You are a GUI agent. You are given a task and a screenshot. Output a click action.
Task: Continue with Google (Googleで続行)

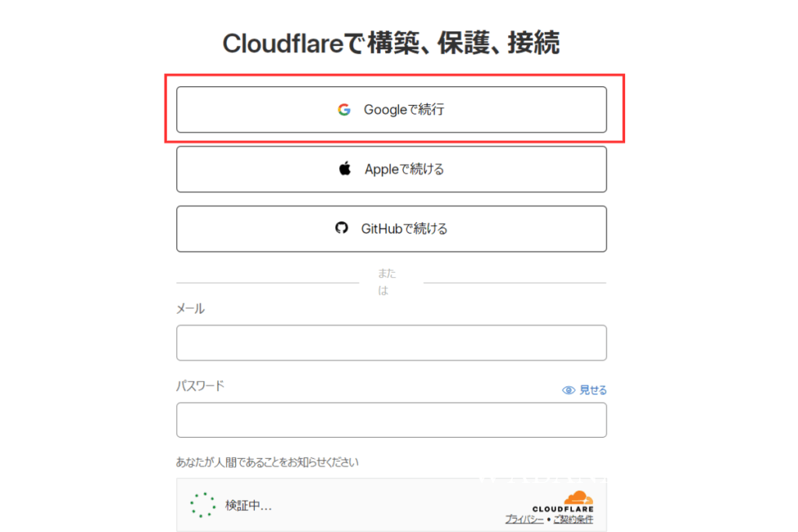391,110
